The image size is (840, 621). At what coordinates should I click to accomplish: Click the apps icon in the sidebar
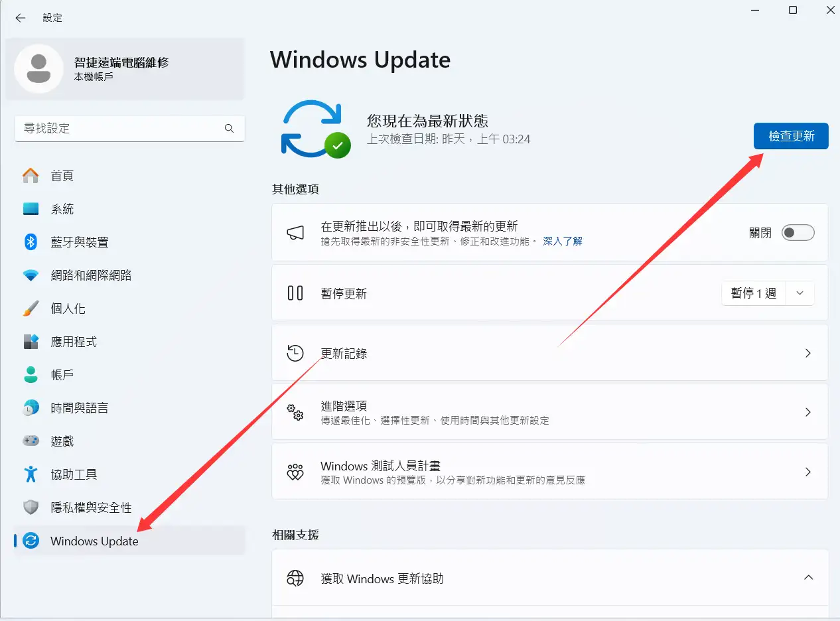pos(31,342)
